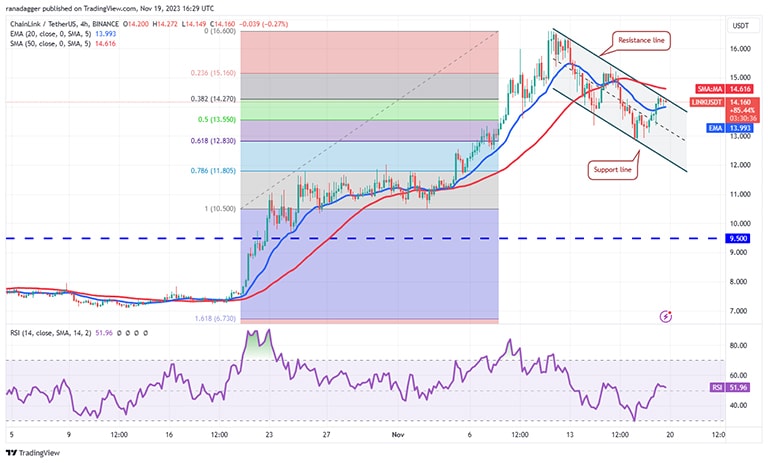Click the red Fibonacci zone above 0.236
Screen dimensions: 768x463
[369, 52]
